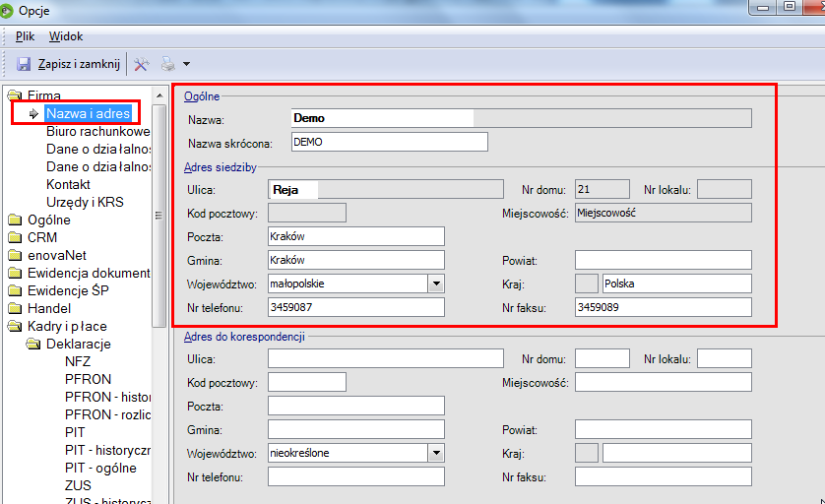This screenshot has height=504, width=825.
Task: Click Kraj field containing Polska
Action: point(677,283)
